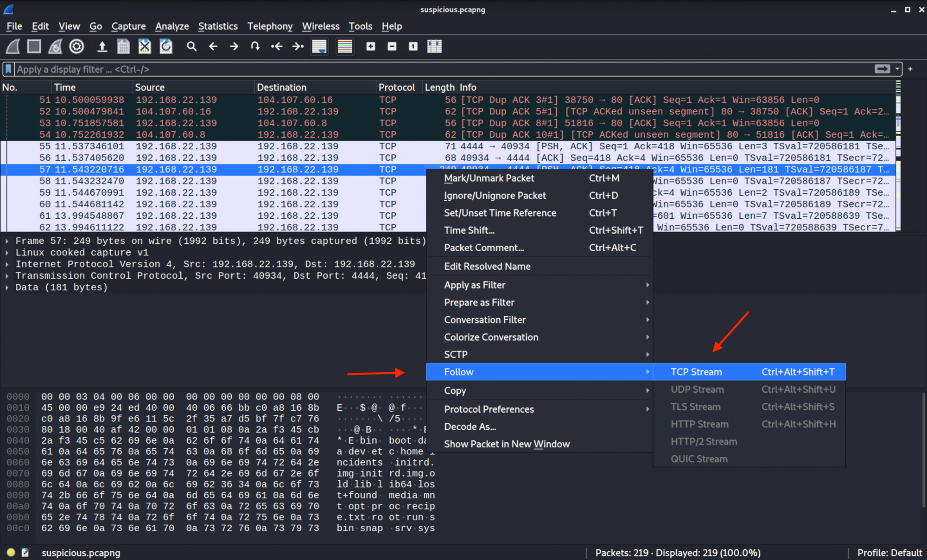The height and width of the screenshot is (560, 927).
Task: Open the Apply as Filter submenu
Action: tap(540, 285)
